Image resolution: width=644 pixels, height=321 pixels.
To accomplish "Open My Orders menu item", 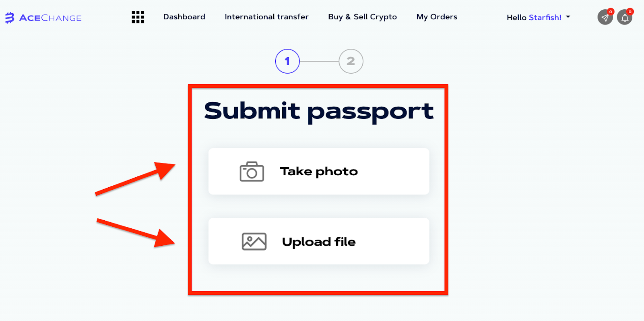I will pos(437,17).
